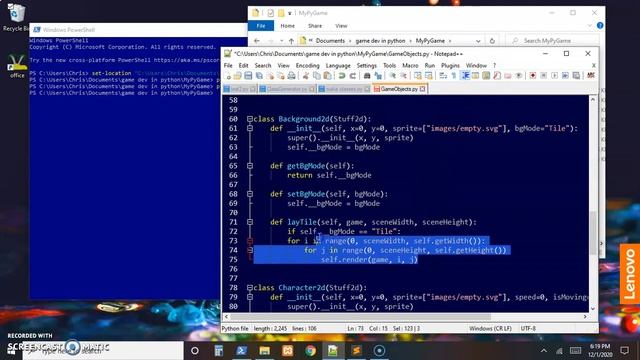Click the Save All toolbar icon
The height and width of the screenshot is (360, 640).
click(259, 76)
